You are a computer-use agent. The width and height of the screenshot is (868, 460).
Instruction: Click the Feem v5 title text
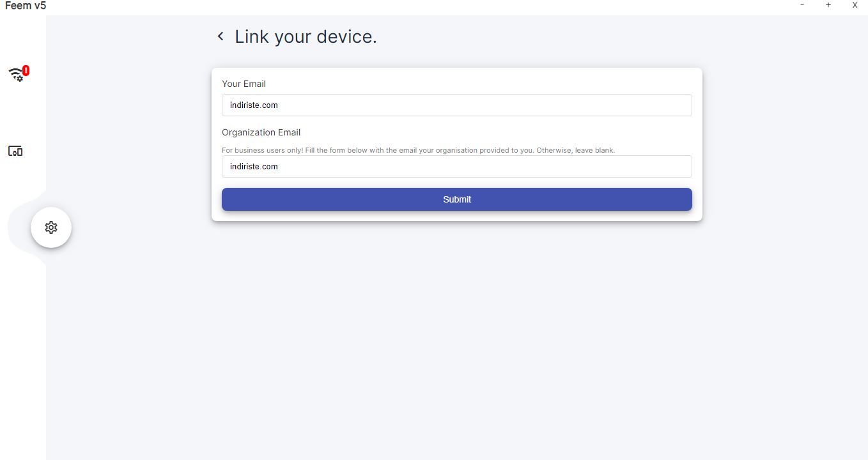[x=26, y=6]
